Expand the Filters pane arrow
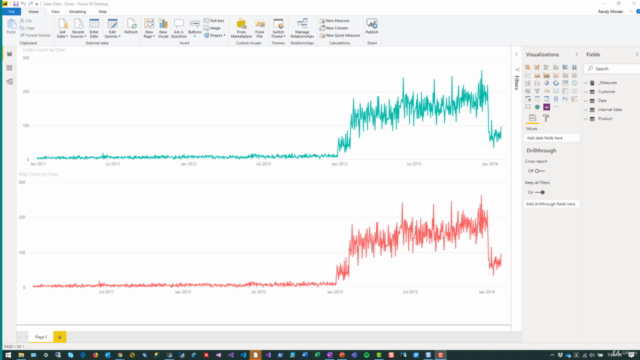The width and height of the screenshot is (640, 360). click(x=516, y=54)
